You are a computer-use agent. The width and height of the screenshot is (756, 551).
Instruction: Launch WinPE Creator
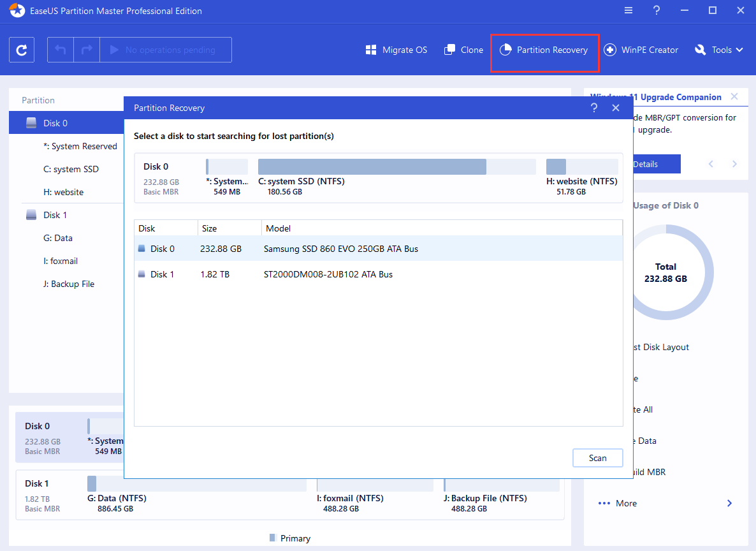(x=641, y=49)
